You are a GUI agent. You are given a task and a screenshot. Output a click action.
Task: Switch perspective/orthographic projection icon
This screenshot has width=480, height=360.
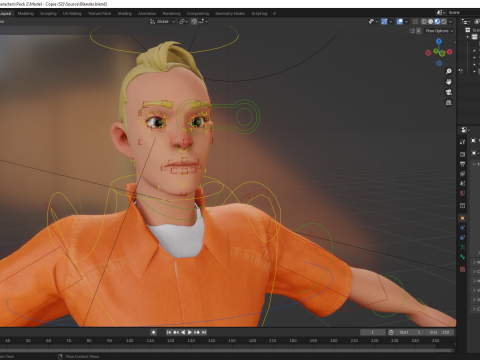tap(449, 103)
